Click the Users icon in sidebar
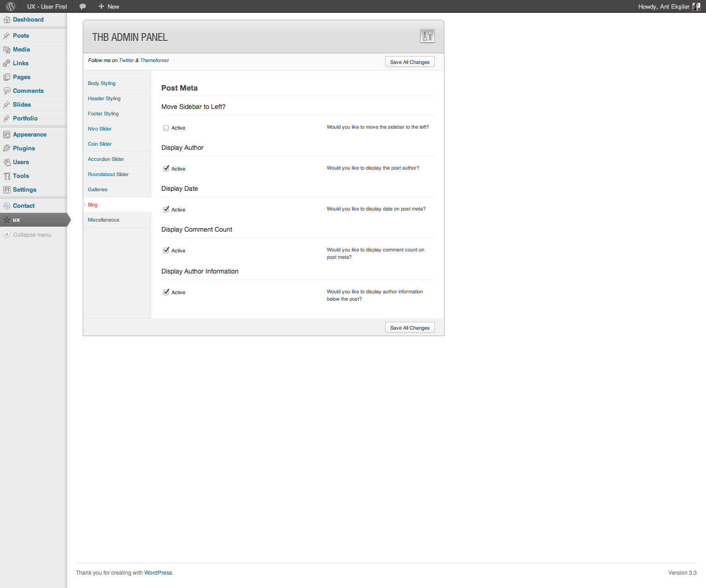 pyautogui.click(x=7, y=162)
